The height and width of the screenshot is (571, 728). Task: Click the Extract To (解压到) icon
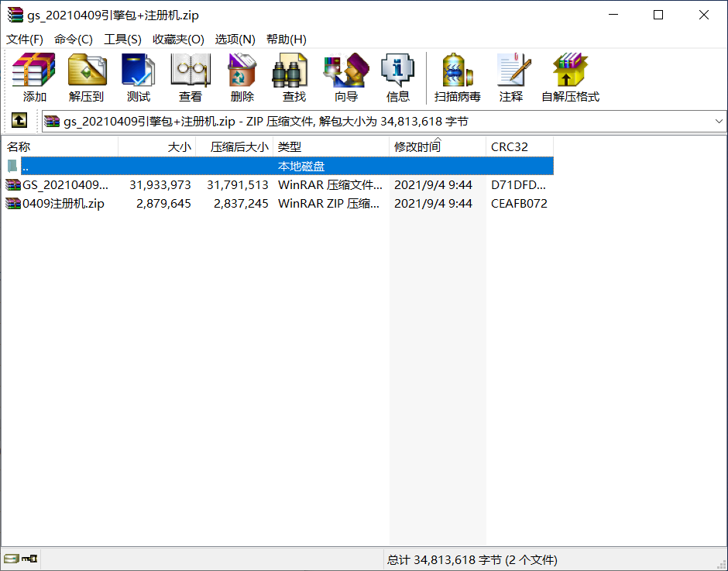(87, 70)
